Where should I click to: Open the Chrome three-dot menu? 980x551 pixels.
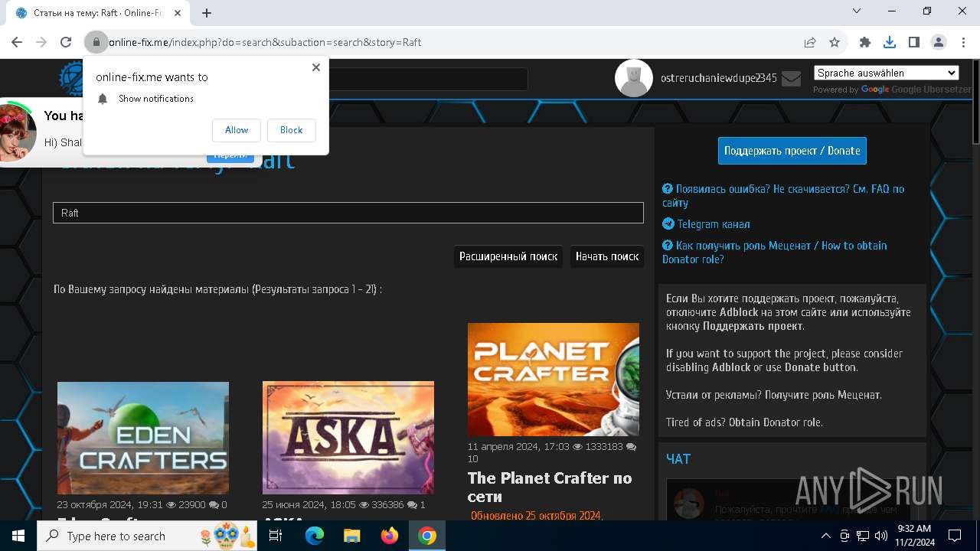(963, 42)
